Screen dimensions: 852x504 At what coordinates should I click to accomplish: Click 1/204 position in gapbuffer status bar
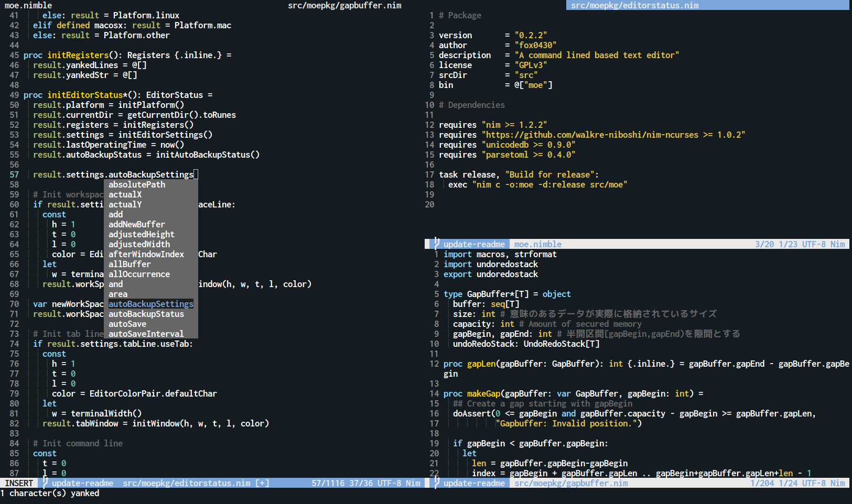tap(762, 483)
